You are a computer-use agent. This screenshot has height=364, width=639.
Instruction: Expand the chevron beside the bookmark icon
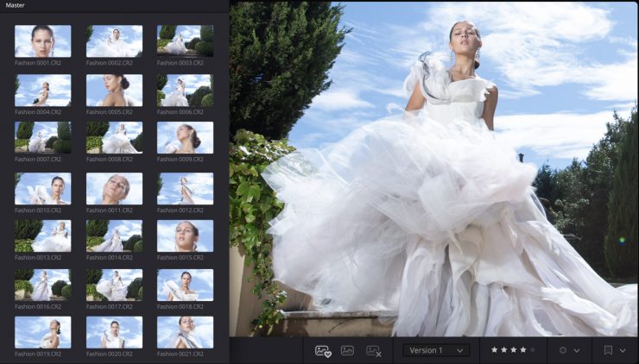coord(623,350)
